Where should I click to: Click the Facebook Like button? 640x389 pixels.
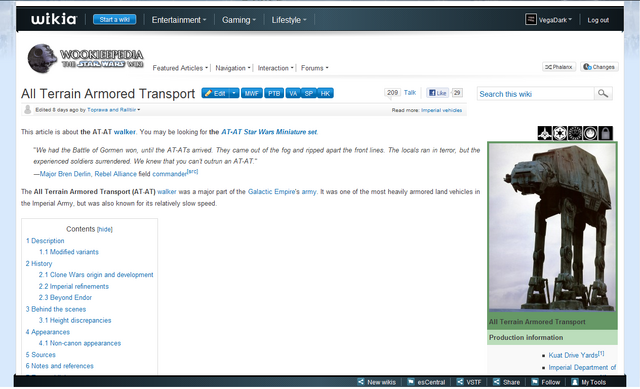[438, 93]
